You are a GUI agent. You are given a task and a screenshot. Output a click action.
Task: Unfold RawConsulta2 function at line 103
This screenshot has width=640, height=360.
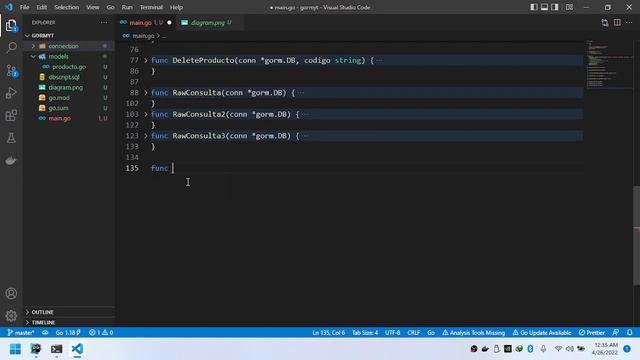(x=146, y=114)
